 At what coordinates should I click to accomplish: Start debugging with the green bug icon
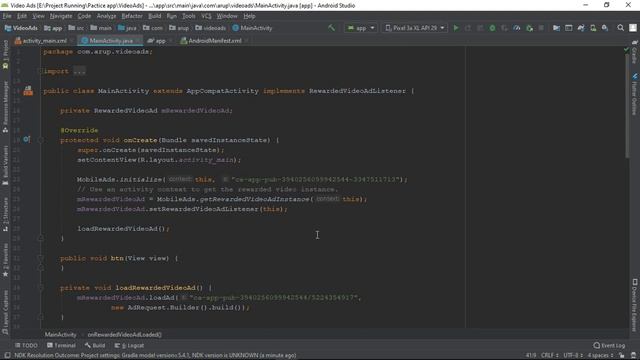click(x=492, y=28)
